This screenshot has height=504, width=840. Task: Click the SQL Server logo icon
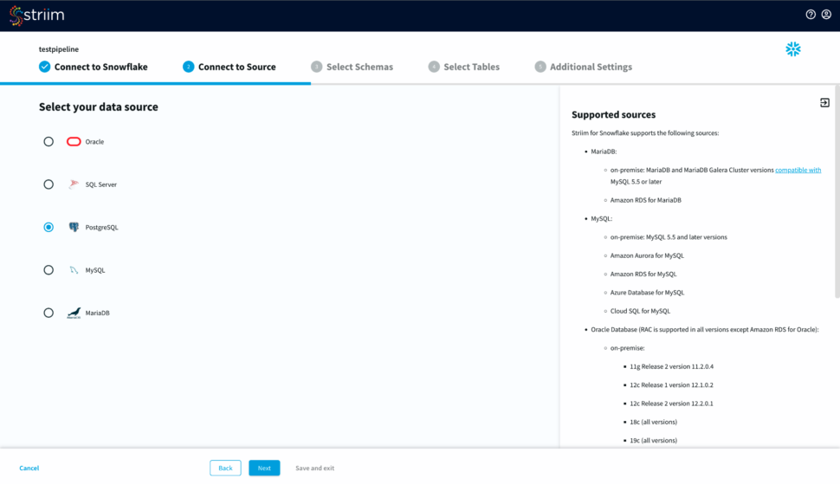[x=74, y=184]
